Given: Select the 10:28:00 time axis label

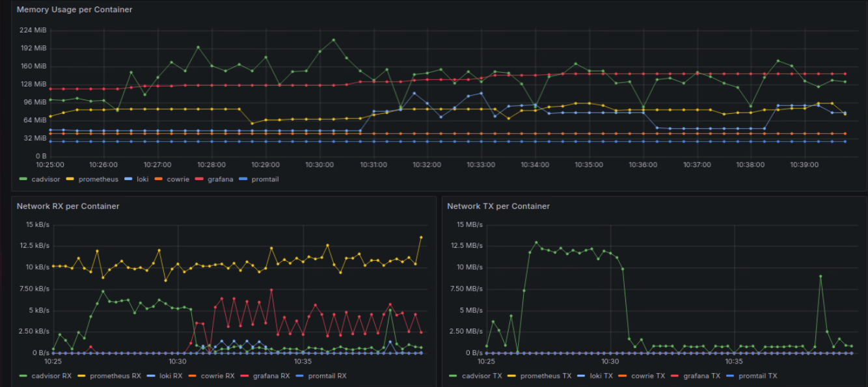Looking at the screenshot, I should click(211, 165).
